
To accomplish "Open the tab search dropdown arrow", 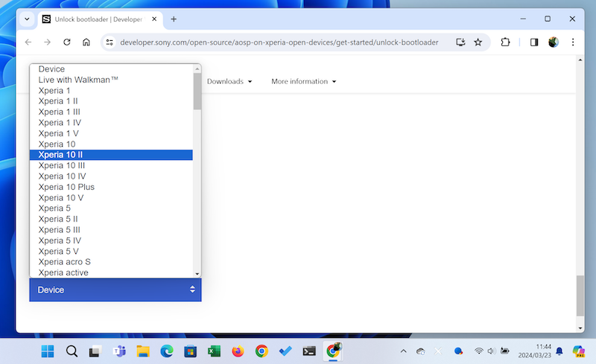I will point(28,19).
